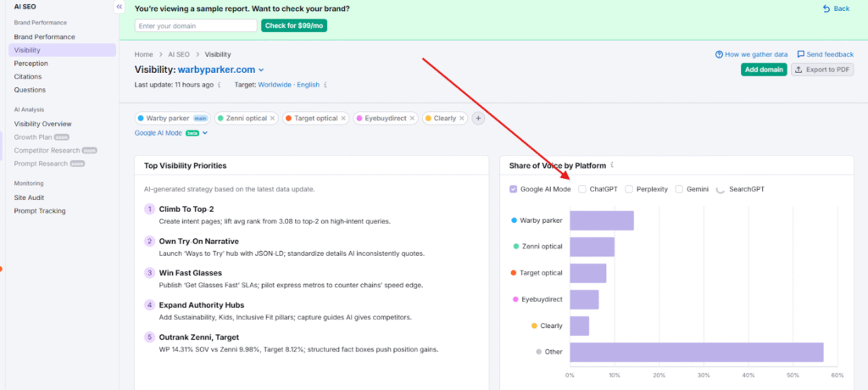Open Perception in sidebar

31,63
